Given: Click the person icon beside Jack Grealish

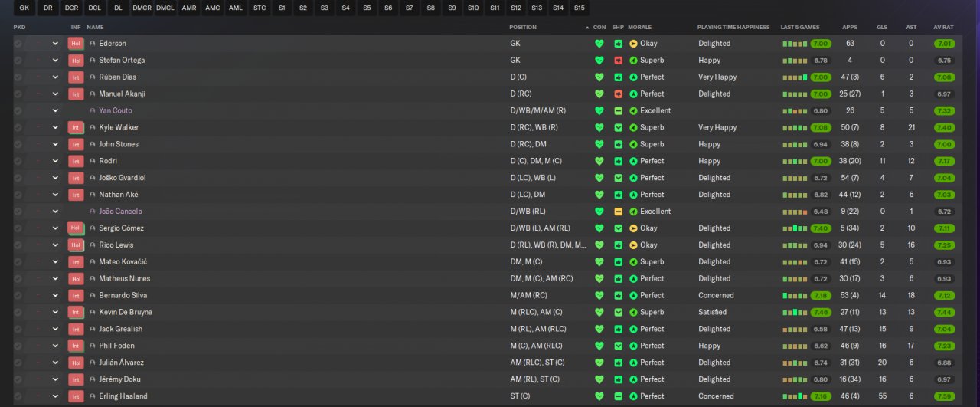Looking at the screenshot, I should tap(93, 329).
